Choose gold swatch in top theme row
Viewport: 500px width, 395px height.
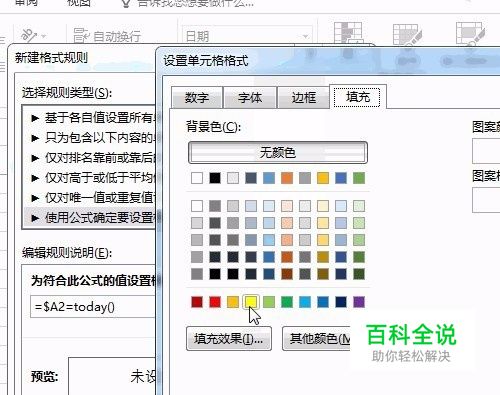323,178
